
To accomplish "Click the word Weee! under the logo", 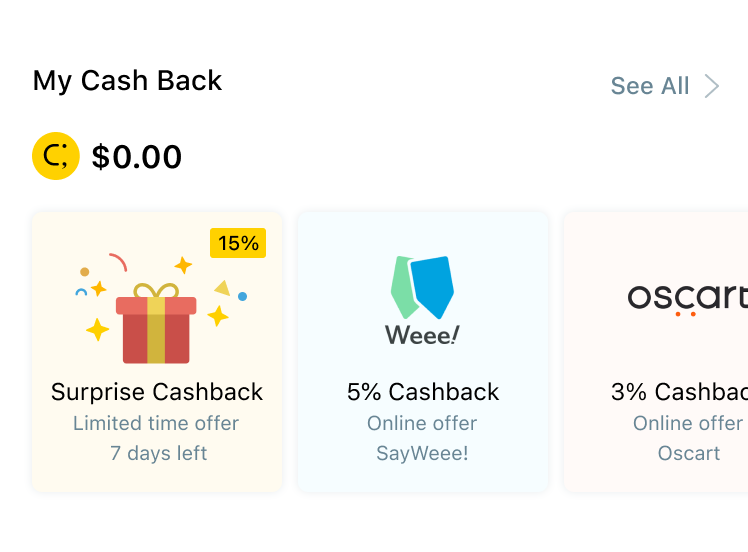I will click(422, 335).
